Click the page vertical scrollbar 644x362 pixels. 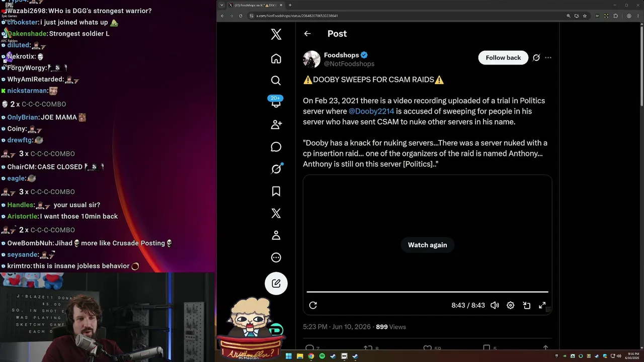pyautogui.click(x=641, y=65)
